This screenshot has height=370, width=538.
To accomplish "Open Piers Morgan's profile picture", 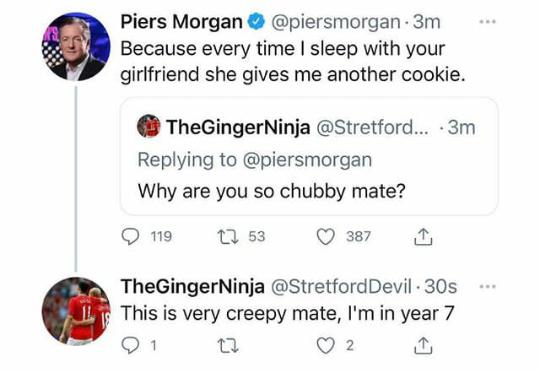I will click(76, 47).
